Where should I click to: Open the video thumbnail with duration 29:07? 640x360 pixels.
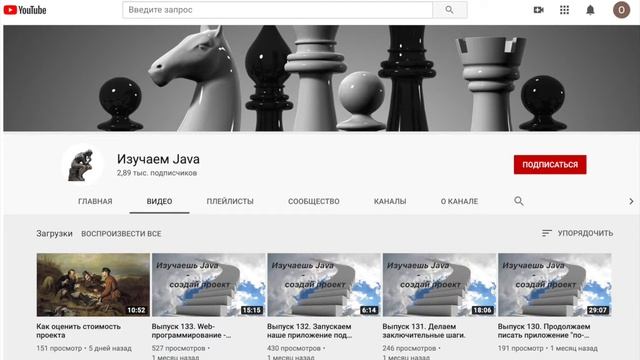point(555,285)
